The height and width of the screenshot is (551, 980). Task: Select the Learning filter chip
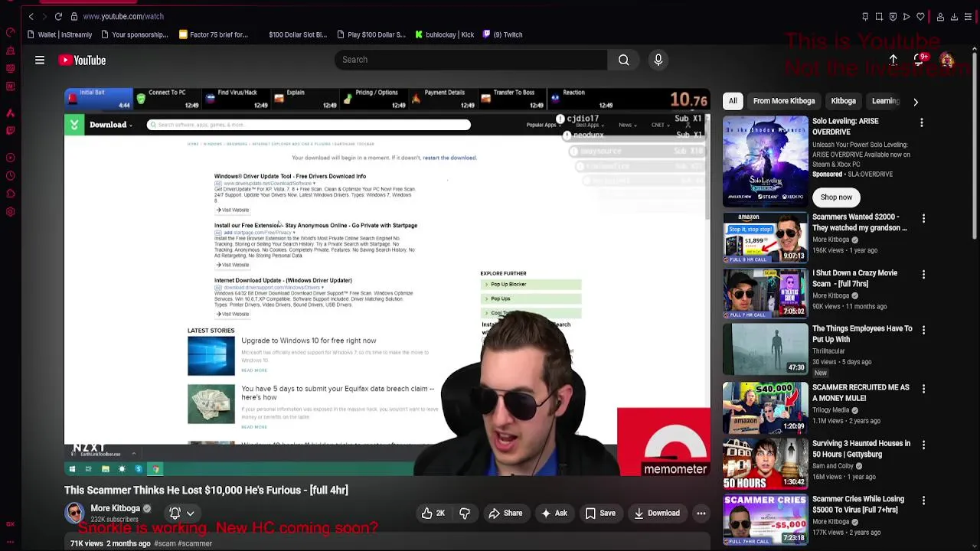[x=885, y=101]
